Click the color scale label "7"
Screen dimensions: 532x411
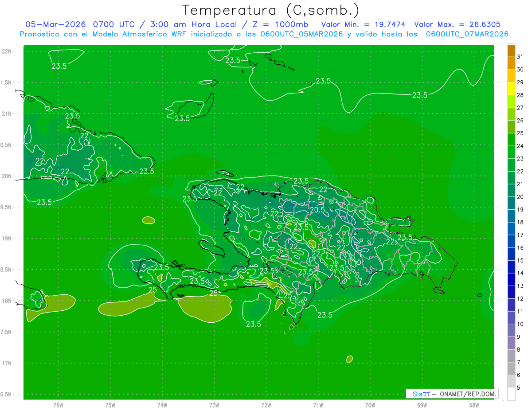click(519, 363)
